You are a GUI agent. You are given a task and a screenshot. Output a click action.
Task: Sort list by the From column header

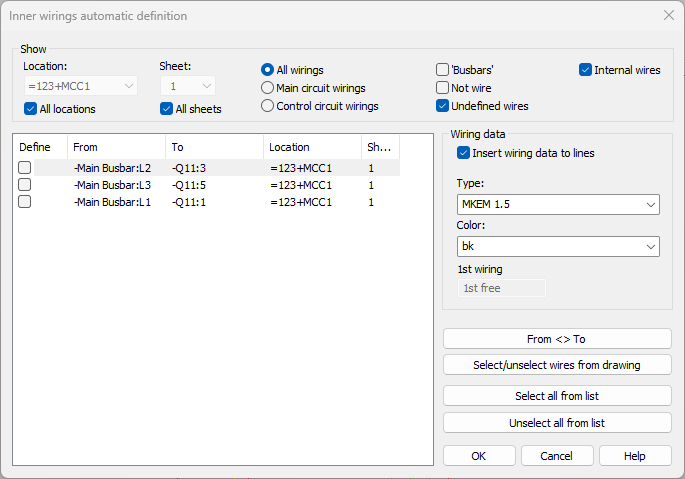pyautogui.click(x=115, y=147)
